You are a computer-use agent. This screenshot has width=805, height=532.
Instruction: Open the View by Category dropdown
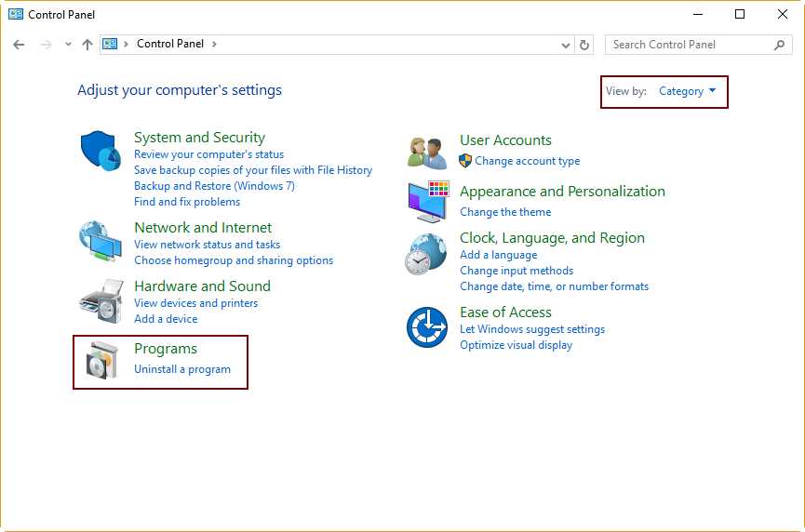click(x=687, y=91)
